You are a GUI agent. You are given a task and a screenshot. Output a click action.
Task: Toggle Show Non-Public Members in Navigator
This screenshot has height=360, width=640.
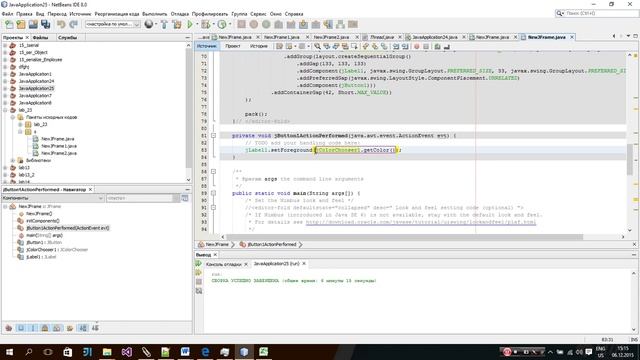(x=45, y=328)
